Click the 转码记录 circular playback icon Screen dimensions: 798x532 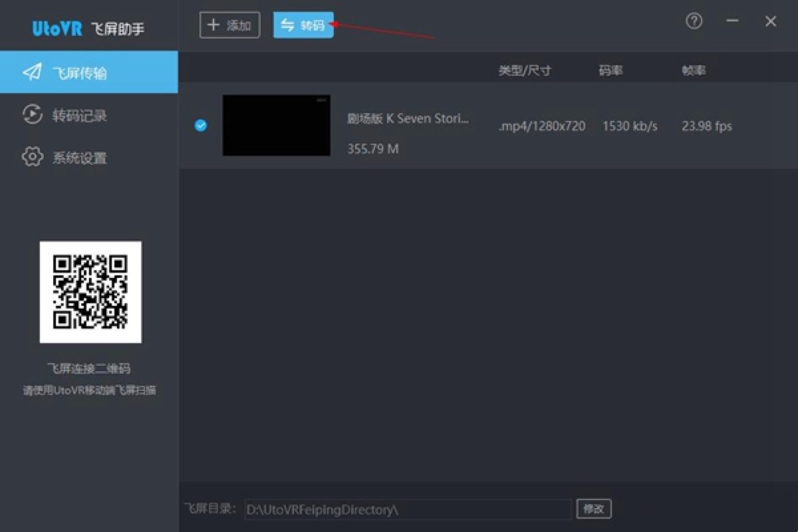[x=31, y=115]
